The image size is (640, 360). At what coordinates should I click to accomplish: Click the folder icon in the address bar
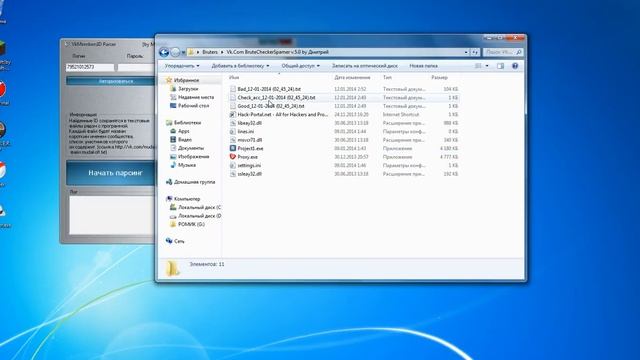pyautogui.click(x=191, y=52)
